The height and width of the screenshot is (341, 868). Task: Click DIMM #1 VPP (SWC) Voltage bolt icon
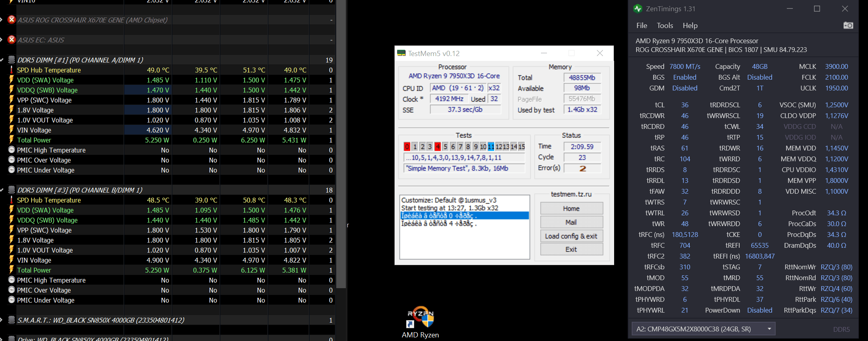tap(12, 100)
